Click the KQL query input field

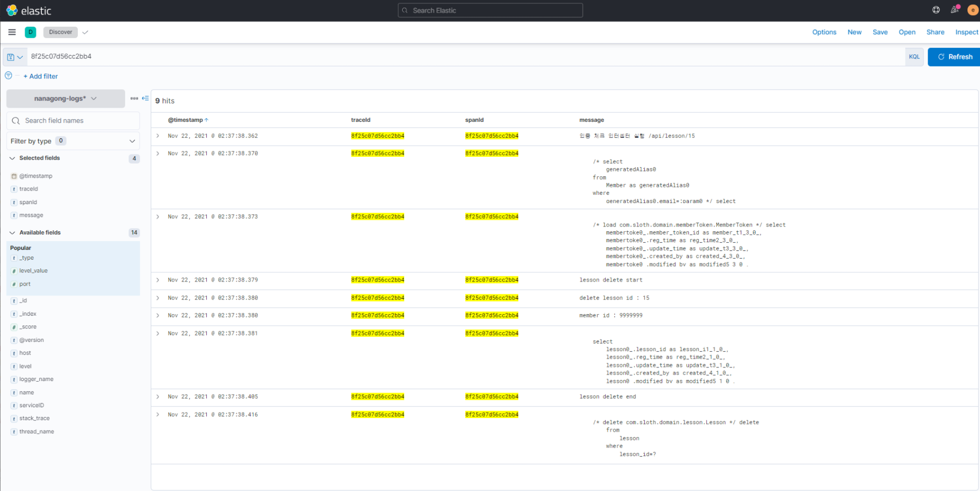point(465,57)
